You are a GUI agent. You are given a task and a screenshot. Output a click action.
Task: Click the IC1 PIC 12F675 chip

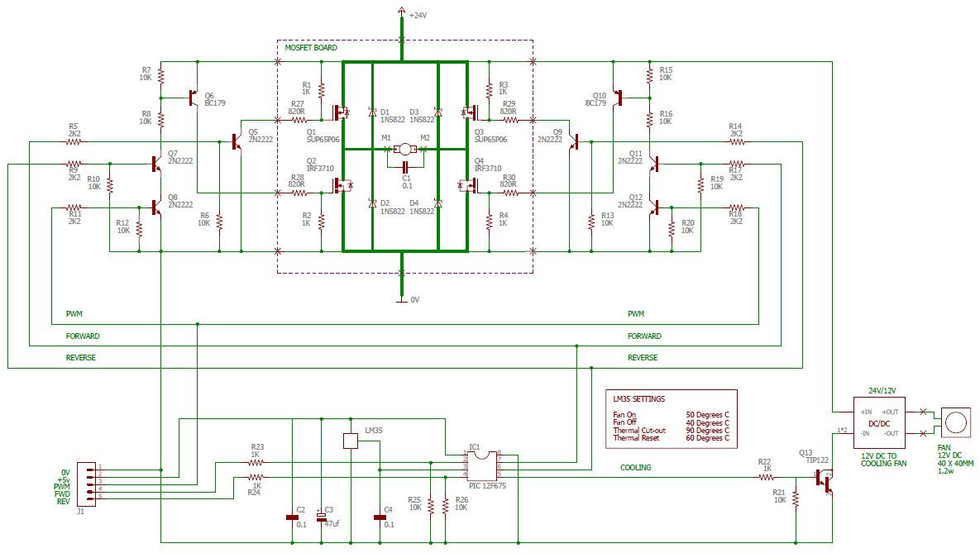(482, 465)
